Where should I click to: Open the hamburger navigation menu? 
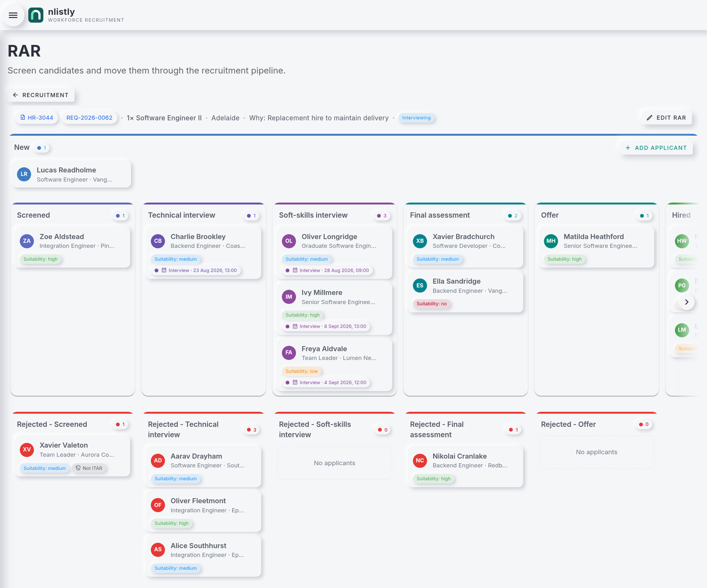pyautogui.click(x=13, y=15)
